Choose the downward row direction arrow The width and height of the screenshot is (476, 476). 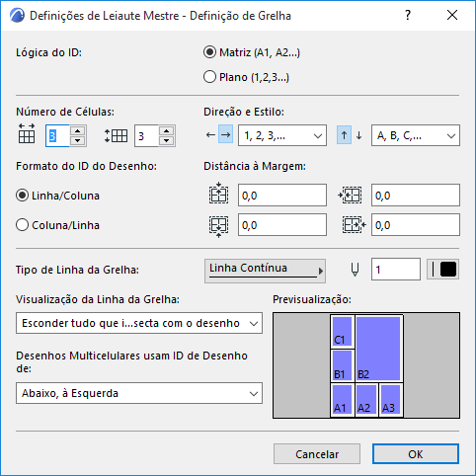(x=359, y=135)
